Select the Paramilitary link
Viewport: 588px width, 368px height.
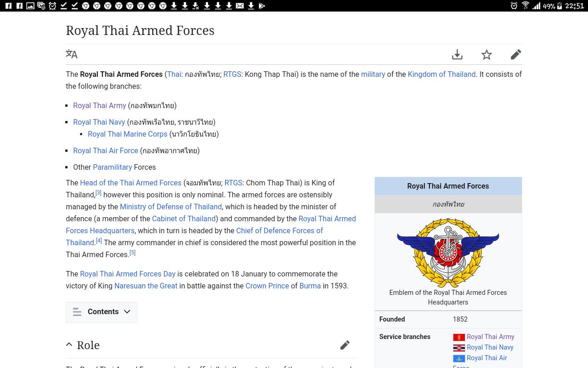pos(112,167)
